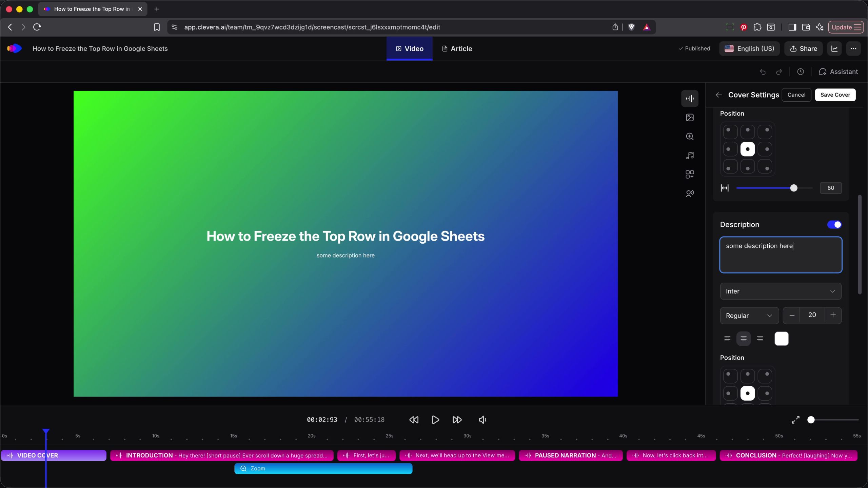This screenshot has width=868, height=488.
Task: Click the Save Cover button
Action: 835,95
